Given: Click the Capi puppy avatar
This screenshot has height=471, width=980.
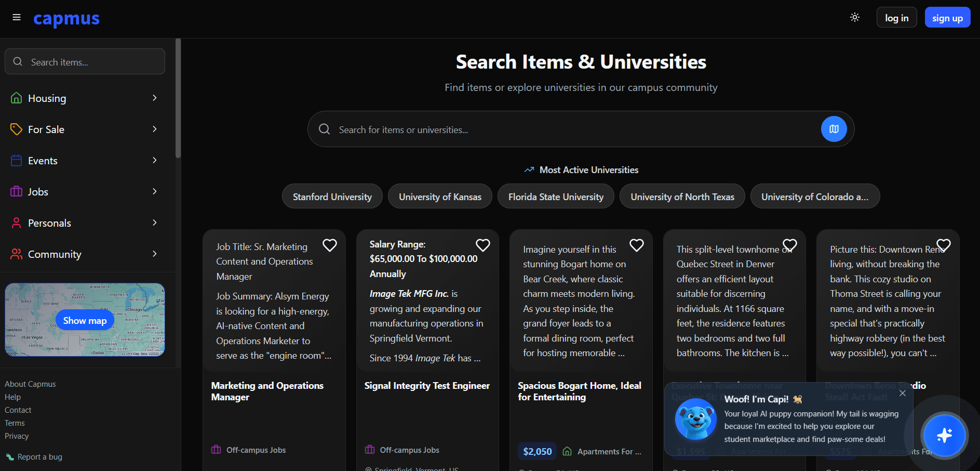Looking at the screenshot, I should pyautogui.click(x=695, y=419).
